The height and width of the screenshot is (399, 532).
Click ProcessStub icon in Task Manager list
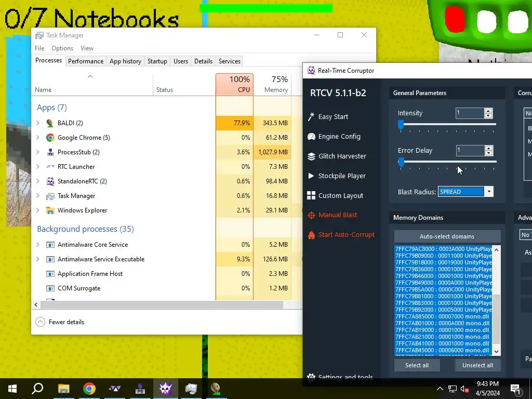pos(50,152)
